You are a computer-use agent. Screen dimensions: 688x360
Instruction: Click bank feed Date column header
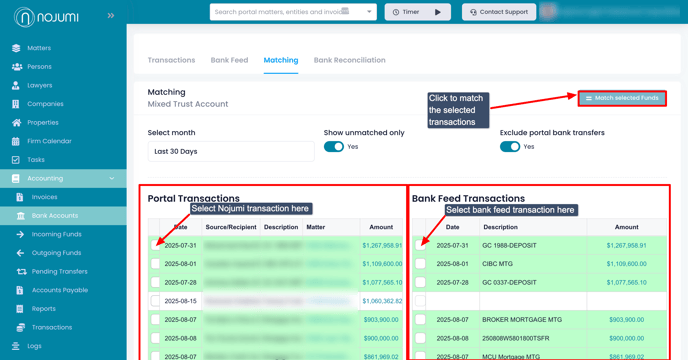pyautogui.click(x=452, y=227)
